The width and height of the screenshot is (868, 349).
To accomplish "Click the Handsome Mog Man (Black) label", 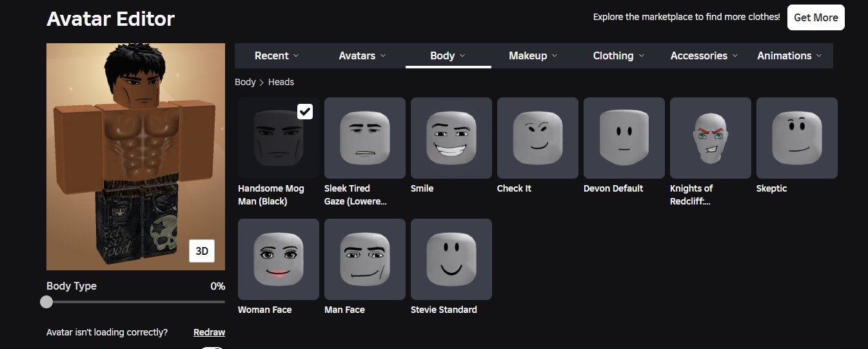I will tap(271, 195).
